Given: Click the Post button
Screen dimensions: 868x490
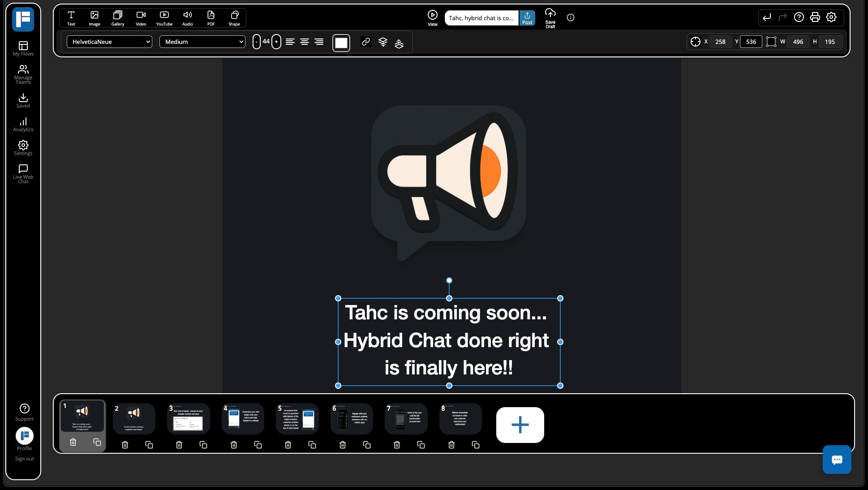Looking at the screenshot, I should pyautogui.click(x=527, y=18).
